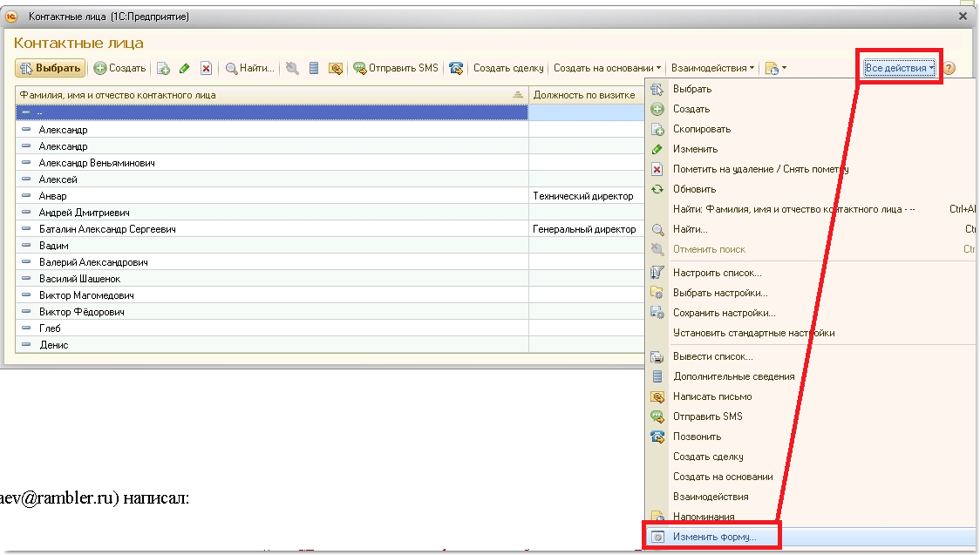Click the mark for deletion icon in toolbar

[x=206, y=68]
